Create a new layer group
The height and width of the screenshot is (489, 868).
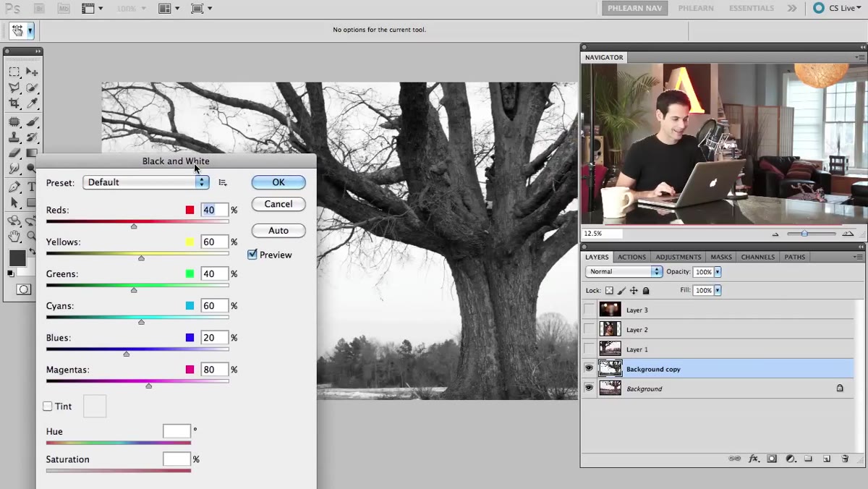(x=808, y=459)
